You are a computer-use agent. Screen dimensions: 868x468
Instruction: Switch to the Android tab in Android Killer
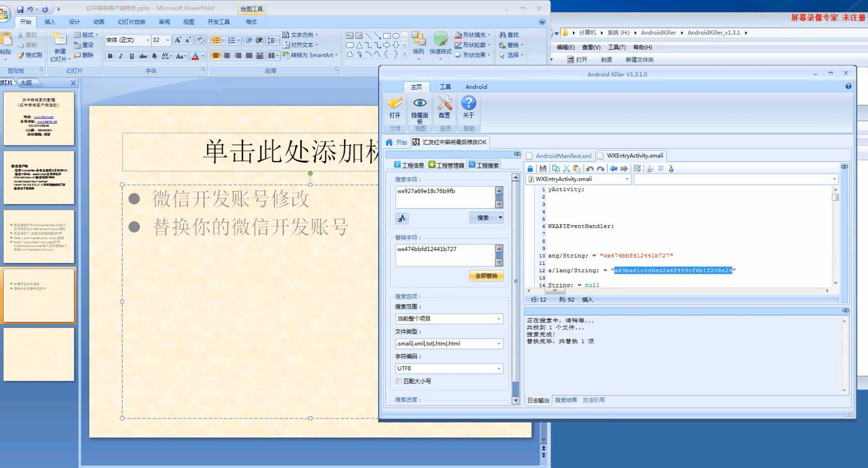pyautogui.click(x=476, y=87)
